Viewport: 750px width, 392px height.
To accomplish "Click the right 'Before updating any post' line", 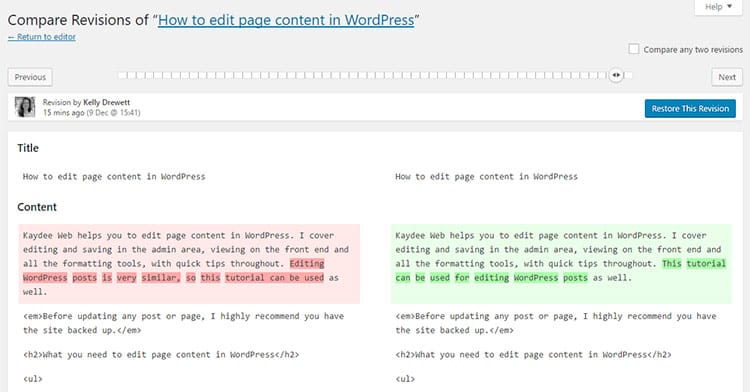I will [x=556, y=323].
